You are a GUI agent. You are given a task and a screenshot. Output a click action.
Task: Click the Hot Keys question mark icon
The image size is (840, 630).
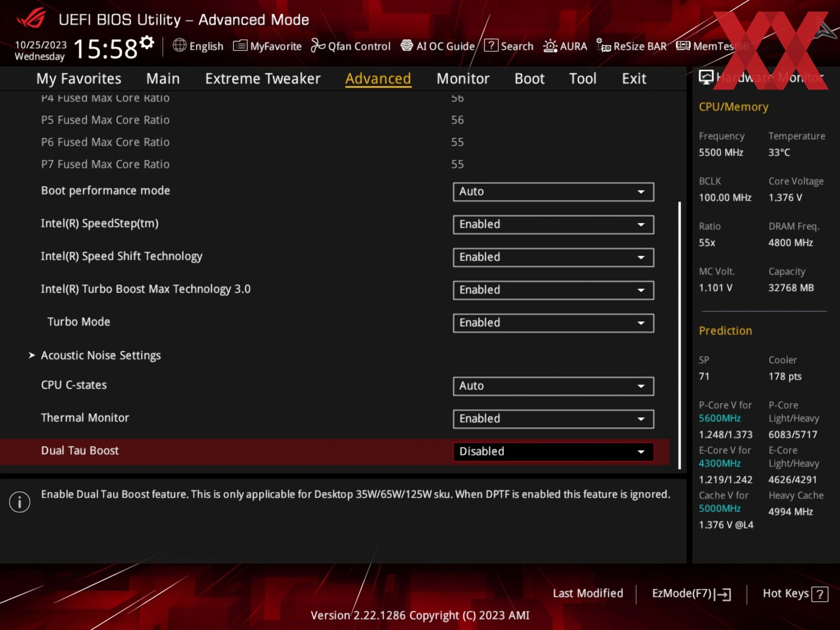tap(819, 595)
